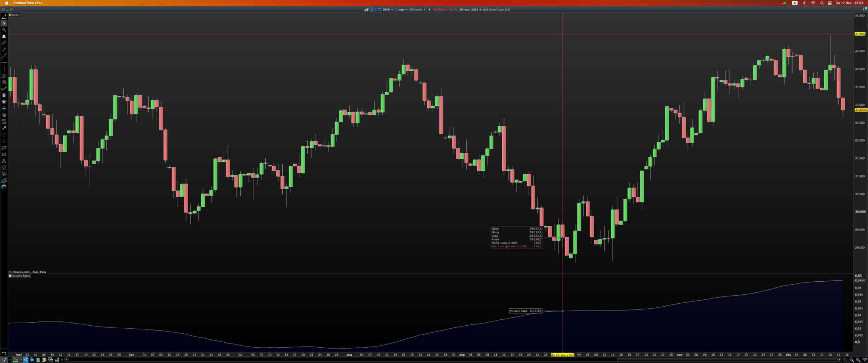This screenshot has height=363, width=868.
Task: Click the candlestick chart style icon
Action: pyautogui.click(x=366, y=9)
